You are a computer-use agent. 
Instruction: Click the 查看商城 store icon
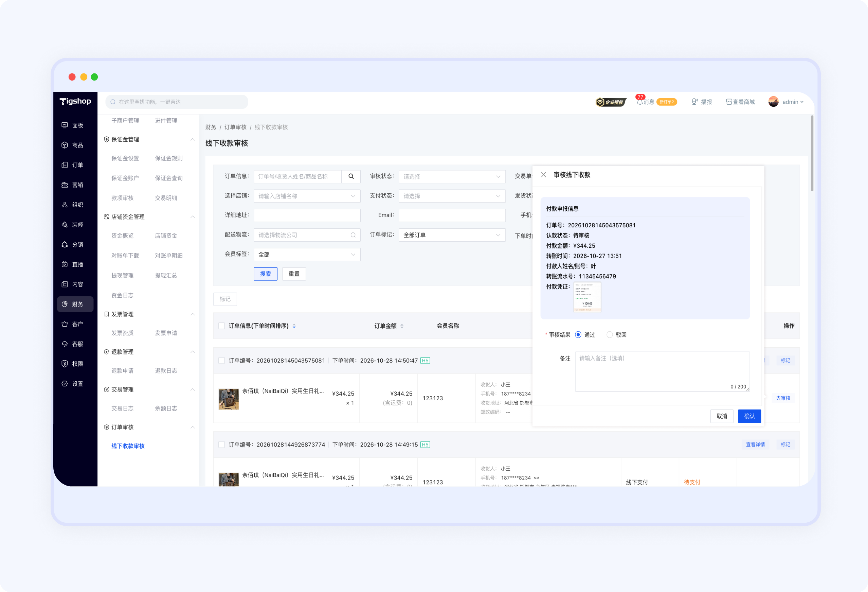[729, 102]
